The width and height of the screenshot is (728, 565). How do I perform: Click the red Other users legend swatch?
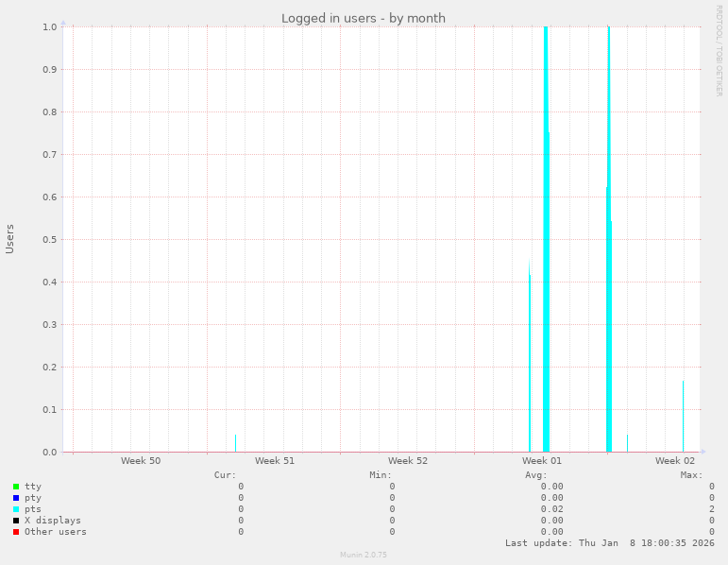[16, 532]
